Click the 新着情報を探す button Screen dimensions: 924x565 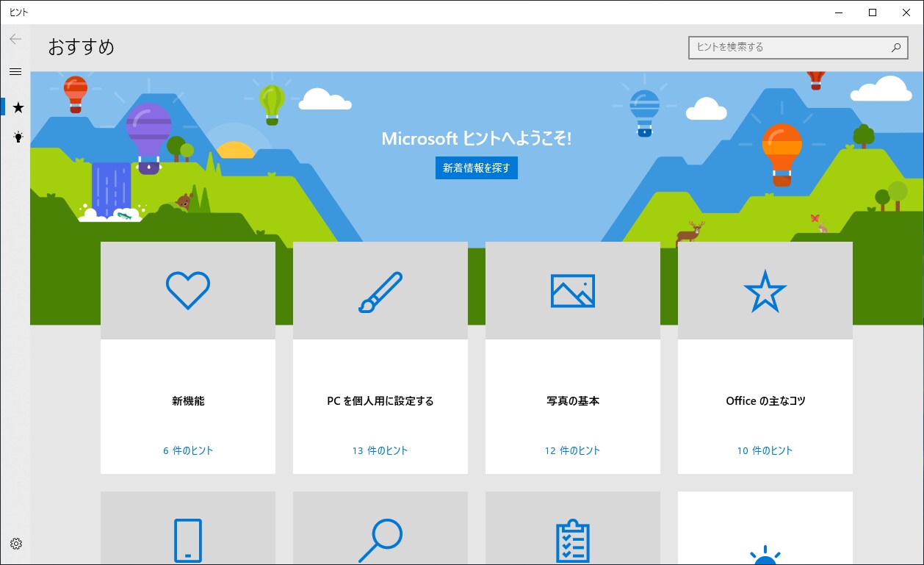[x=477, y=168]
